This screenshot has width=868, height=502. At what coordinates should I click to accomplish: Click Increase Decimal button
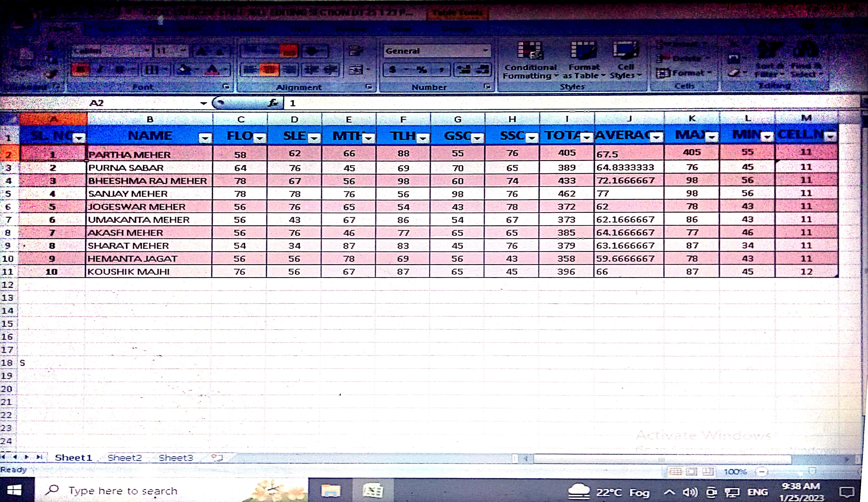pos(464,70)
